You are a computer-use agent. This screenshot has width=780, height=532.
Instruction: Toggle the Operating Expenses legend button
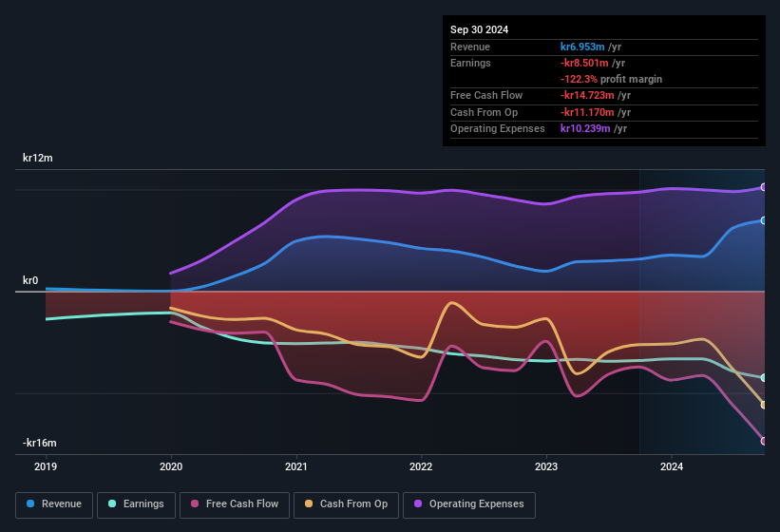click(469, 504)
